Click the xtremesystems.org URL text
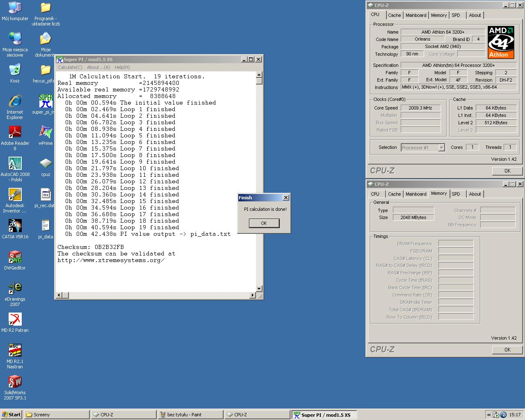Screen dimensions: 525x420 [111, 260]
